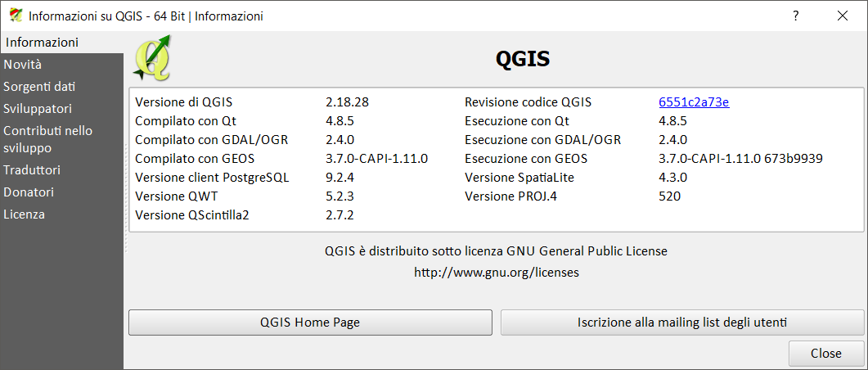The height and width of the screenshot is (370, 868).
Task: Open the Sorgenti dati tab
Action: click(x=39, y=86)
